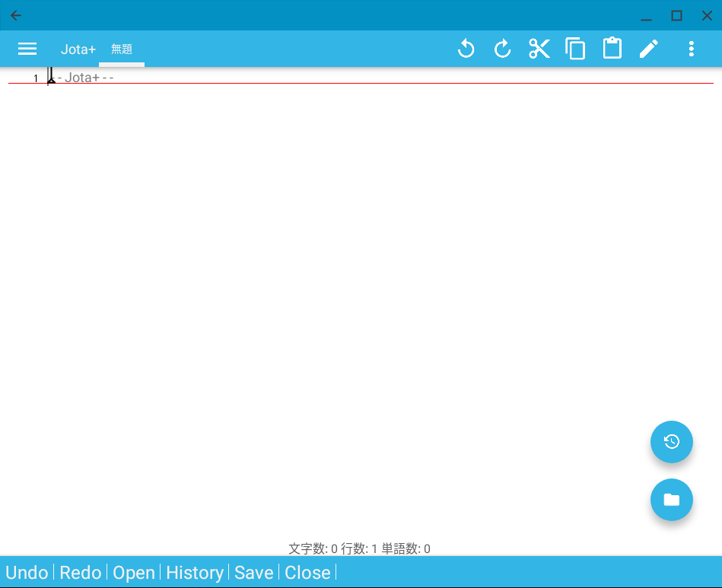Click the Jota+ app title
This screenshot has height=588, width=722.
pyautogui.click(x=78, y=49)
